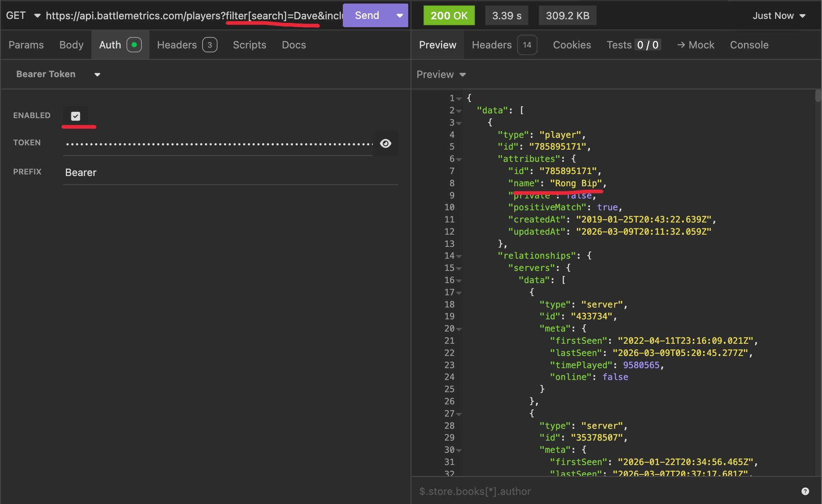Click the green Auth status indicator
Viewport: 822px width, 504px height.
(x=134, y=45)
